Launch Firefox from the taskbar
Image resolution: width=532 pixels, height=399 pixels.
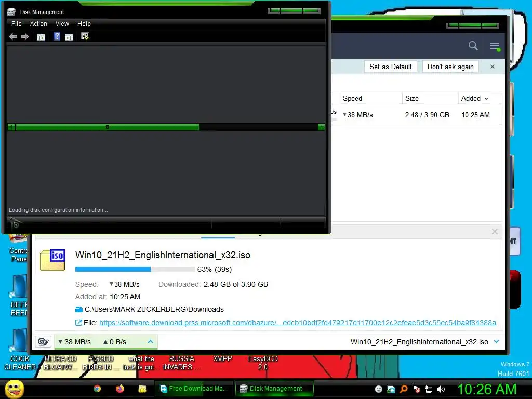(x=120, y=389)
